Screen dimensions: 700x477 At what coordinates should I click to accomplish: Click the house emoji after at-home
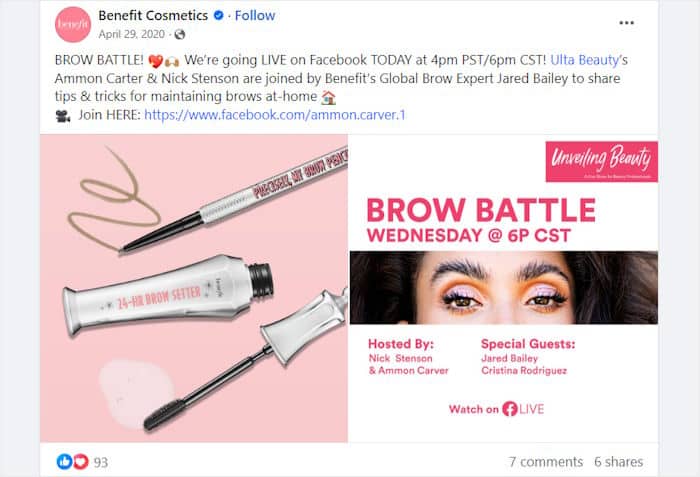click(329, 97)
